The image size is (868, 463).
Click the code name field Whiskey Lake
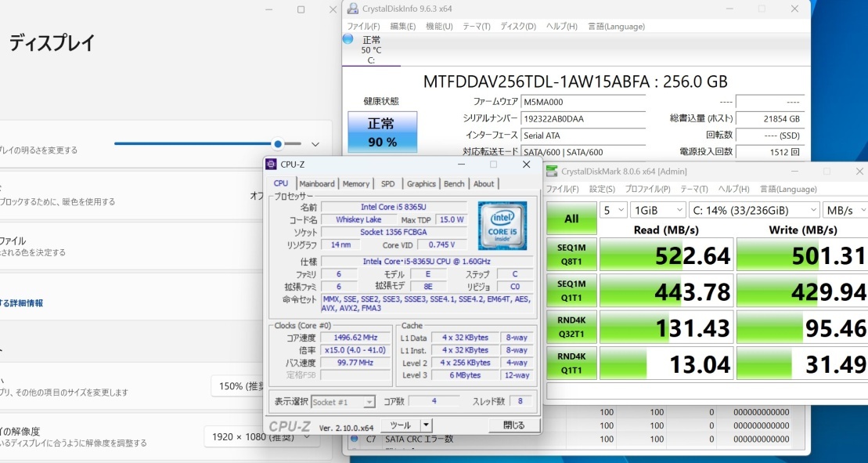[x=358, y=220]
